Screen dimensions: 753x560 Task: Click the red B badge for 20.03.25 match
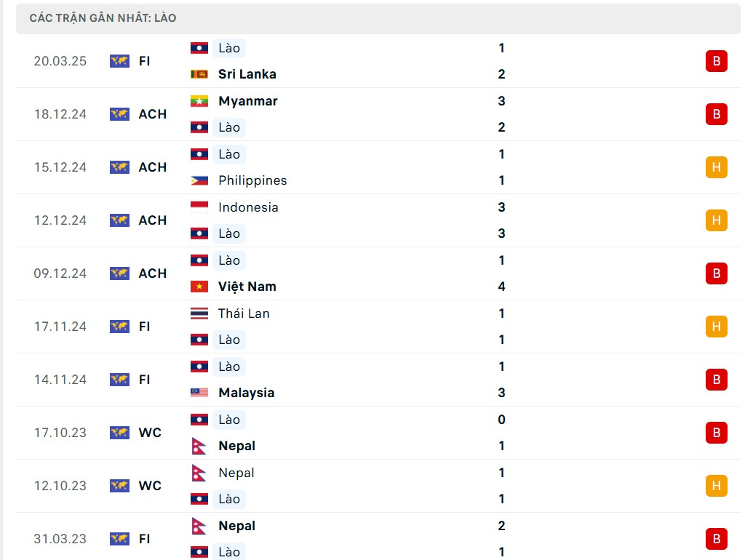coord(716,61)
